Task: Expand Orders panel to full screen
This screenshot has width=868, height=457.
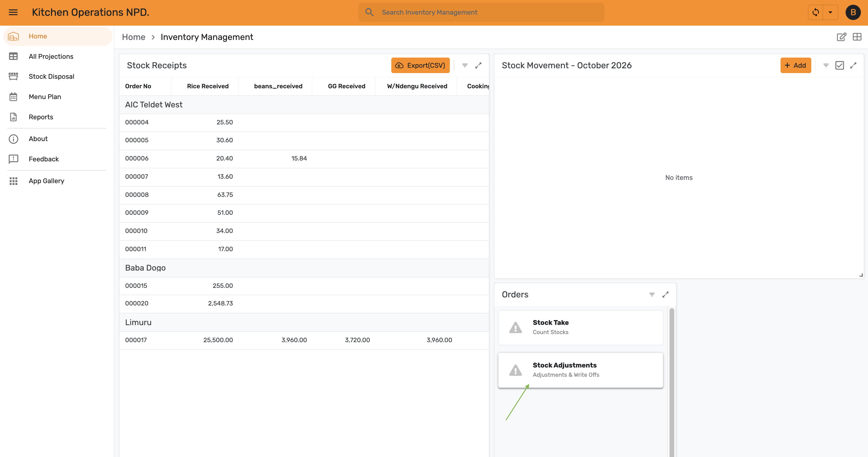Action: pyautogui.click(x=666, y=294)
